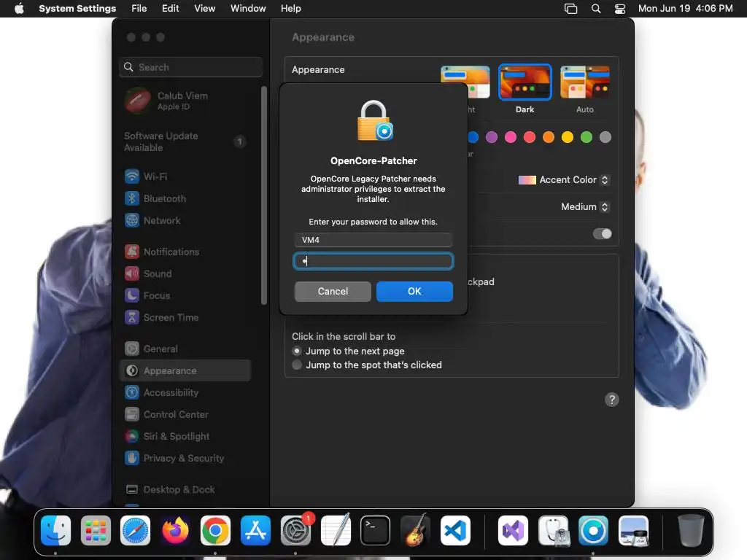747x560 pixels.
Task: Choose the yellow accent color
Action: pyautogui.click(x=568, y=137)
